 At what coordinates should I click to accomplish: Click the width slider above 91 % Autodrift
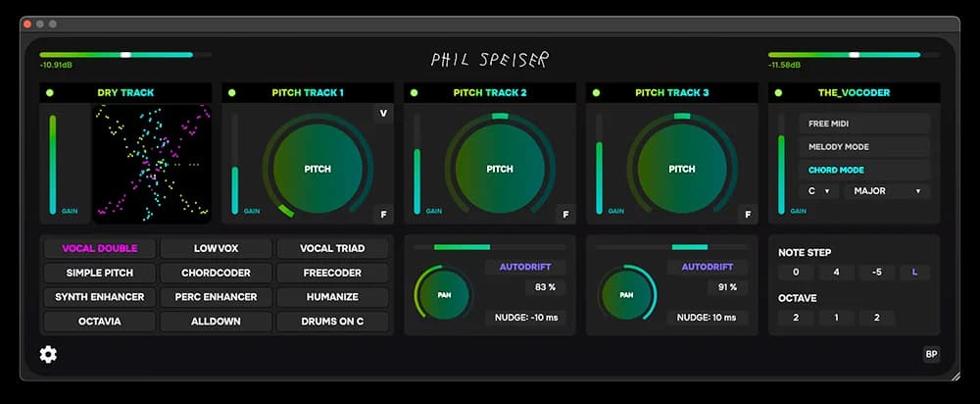tap(672, 247)
